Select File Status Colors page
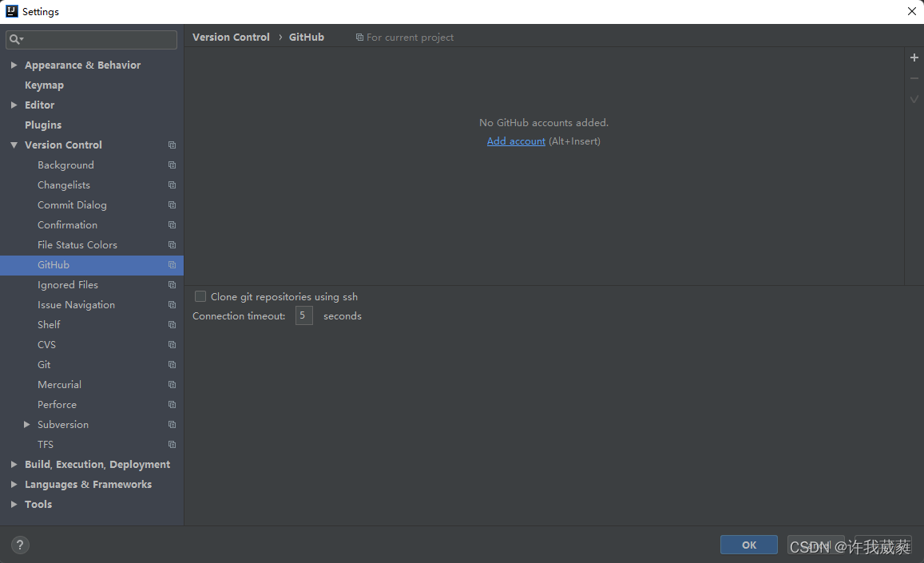924x563 pixels. (x=77, y=244)
